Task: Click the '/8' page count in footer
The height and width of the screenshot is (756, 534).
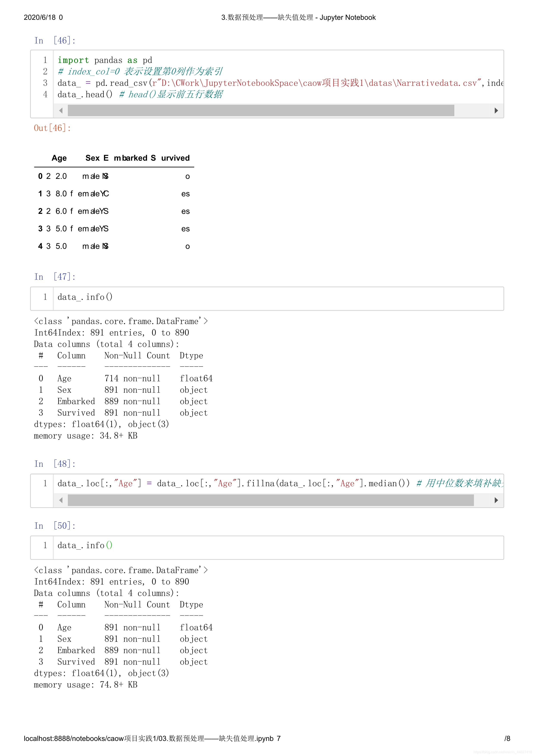Action: [507, 739]
